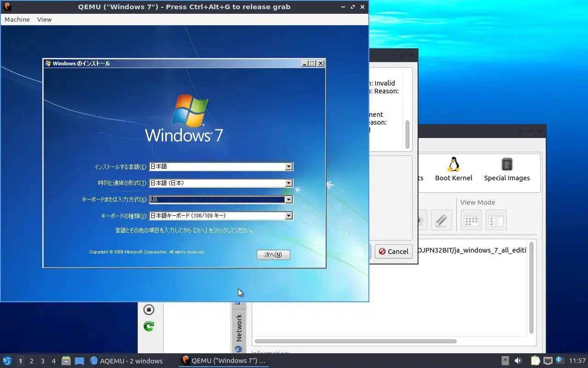The image size is (588, 368).
Task: Open the keyboard type dropdown
Action: 221,216
